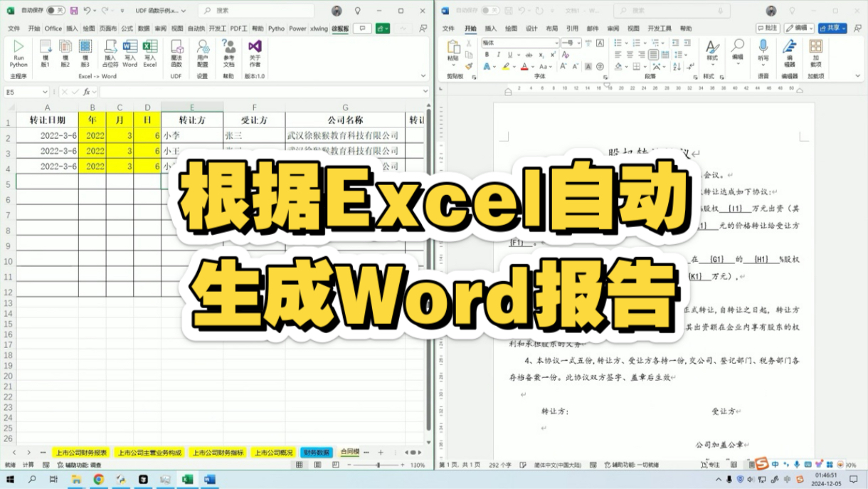Toggle bold formatting in Word

pos(487,55)
